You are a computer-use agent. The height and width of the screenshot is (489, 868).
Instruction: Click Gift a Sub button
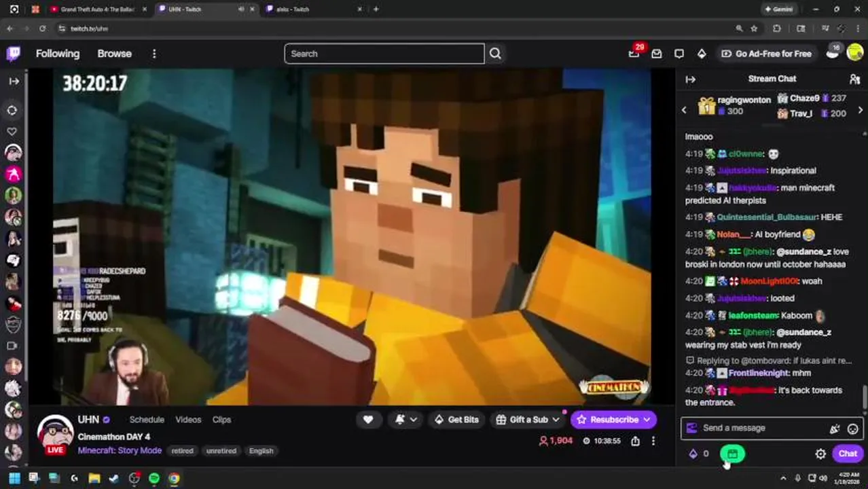click(x=528, y=420)
